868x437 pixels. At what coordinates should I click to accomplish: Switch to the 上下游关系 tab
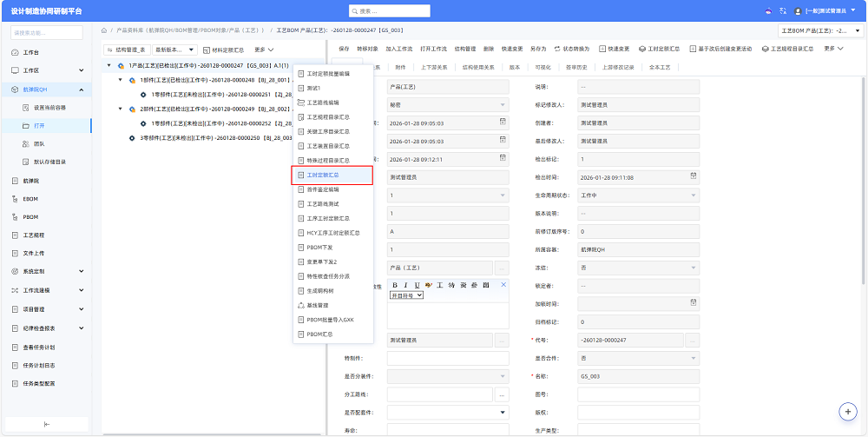coord(433,67)
